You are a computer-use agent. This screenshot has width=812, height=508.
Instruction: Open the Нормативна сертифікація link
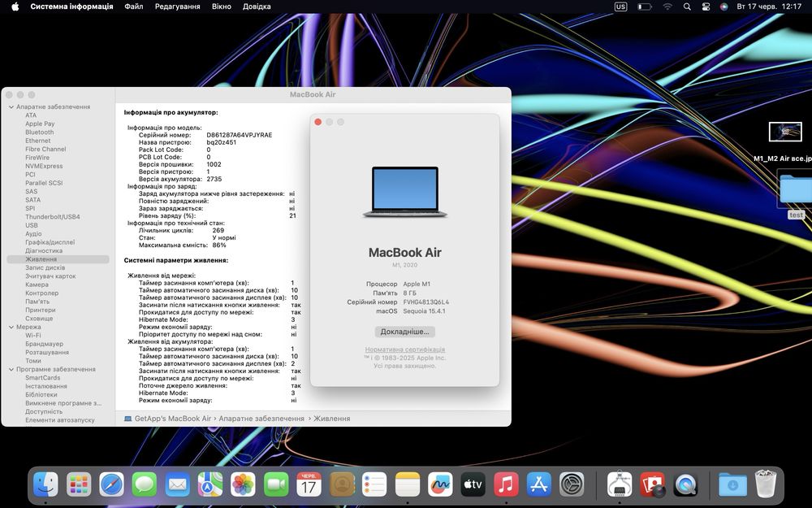click(405, 350)
